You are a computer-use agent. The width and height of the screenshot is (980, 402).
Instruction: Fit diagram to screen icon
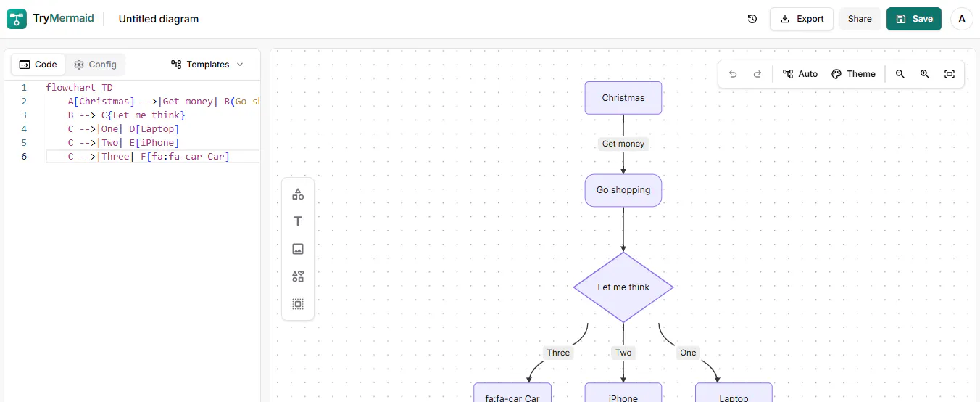[x=950, y=74]
